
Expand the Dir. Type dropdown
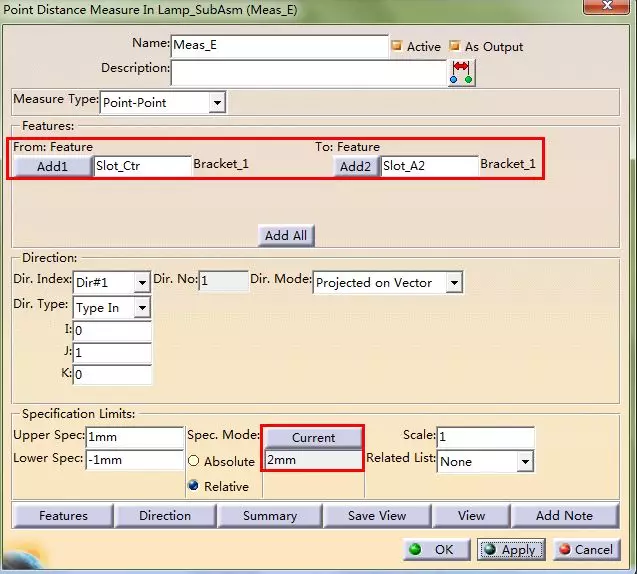tap(141, 308)
